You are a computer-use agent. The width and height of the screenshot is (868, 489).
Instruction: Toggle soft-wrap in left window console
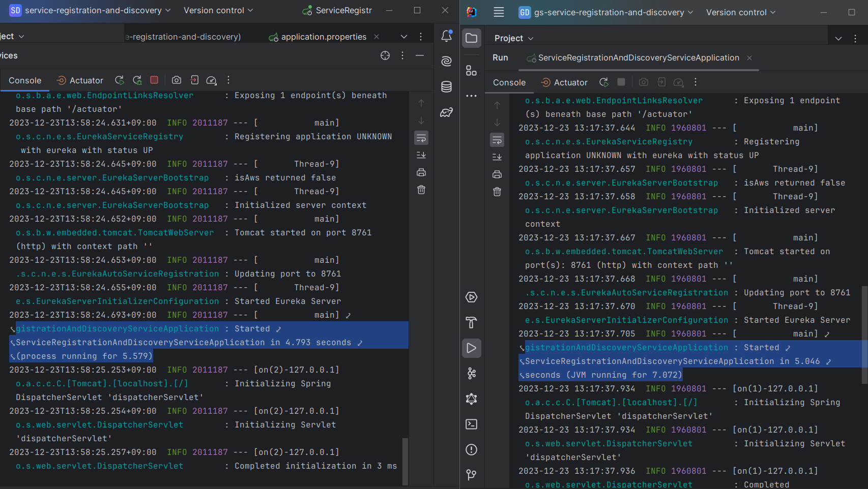pyautogui.click(x=421, y=138)
